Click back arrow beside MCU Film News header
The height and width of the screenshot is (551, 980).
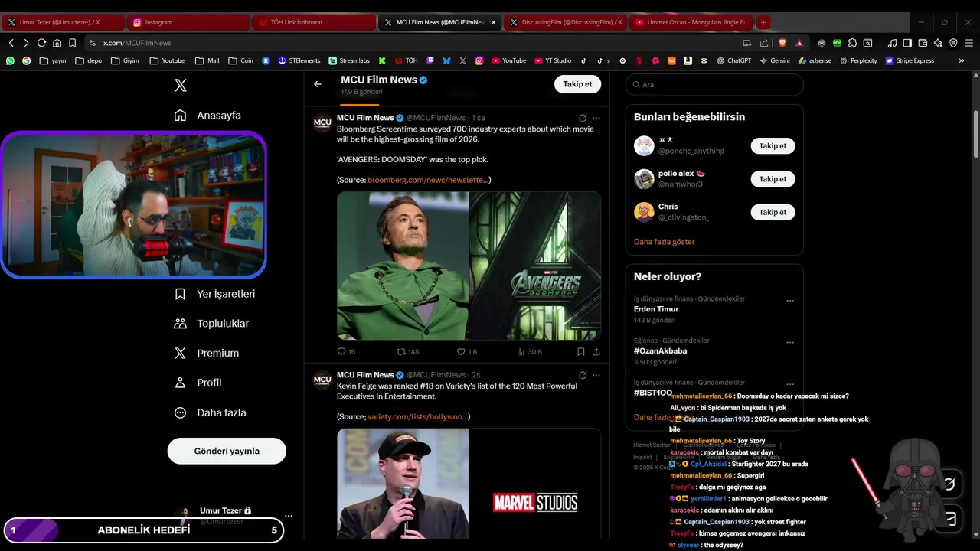pyautogui.click(x=318, y=84)
